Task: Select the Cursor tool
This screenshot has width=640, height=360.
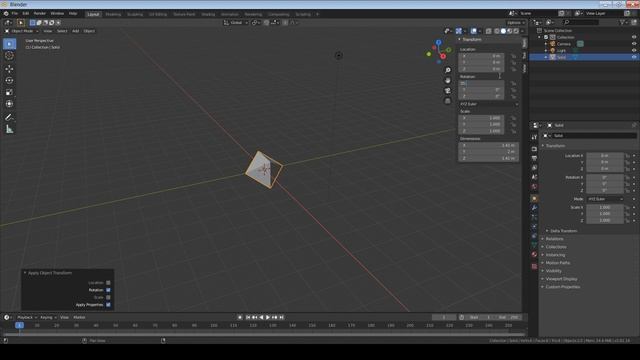Action: [9, 56]
